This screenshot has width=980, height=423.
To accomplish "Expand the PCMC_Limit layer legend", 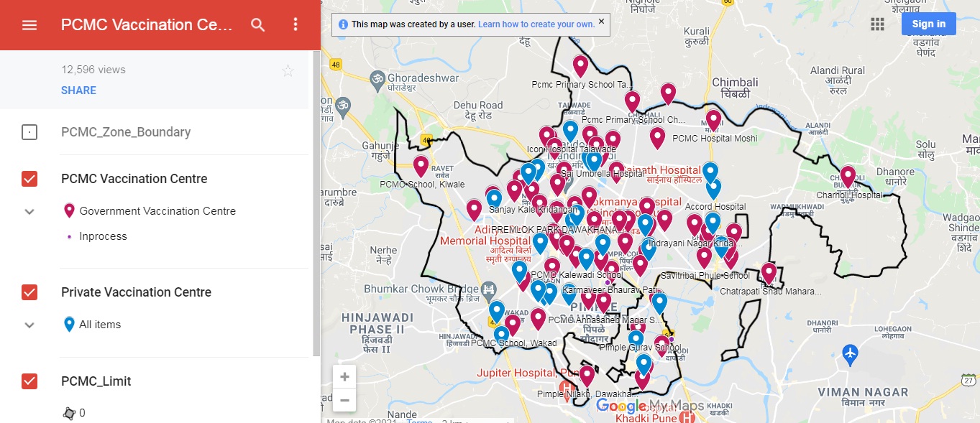I will [x=29, y=413].
